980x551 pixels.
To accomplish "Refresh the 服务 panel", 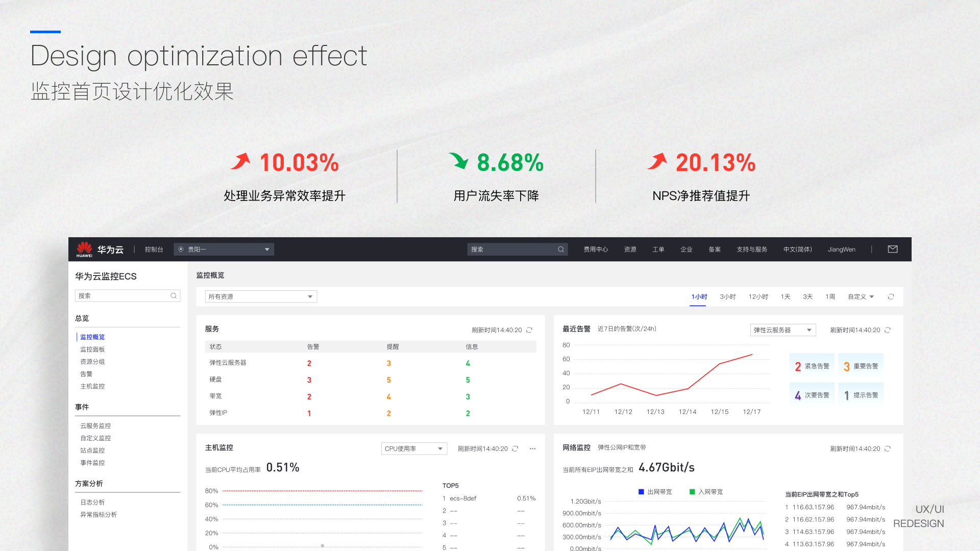I will (529, 330).
